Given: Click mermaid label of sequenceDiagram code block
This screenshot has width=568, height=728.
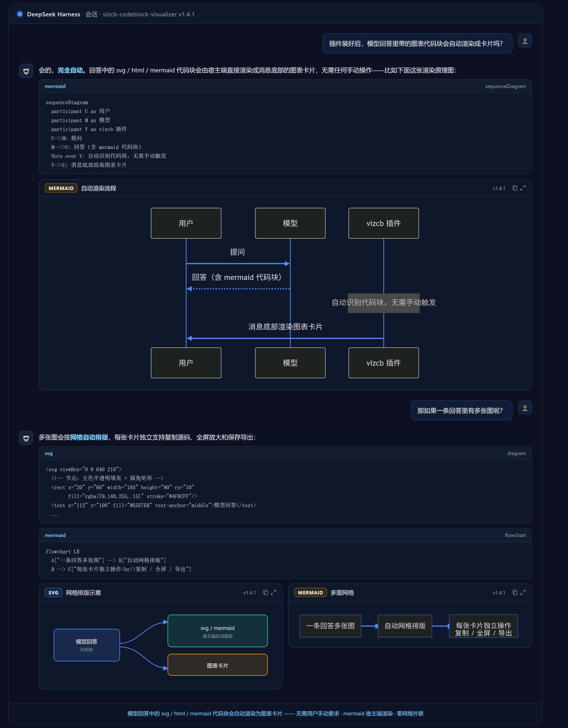Looking at the screenshot, I should click(x=55, y=86).
